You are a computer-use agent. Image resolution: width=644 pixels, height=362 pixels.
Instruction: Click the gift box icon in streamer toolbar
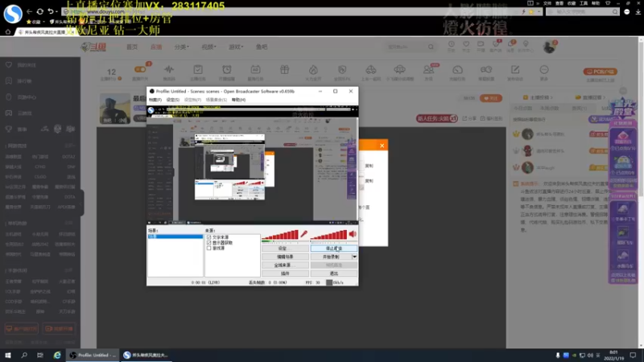[x=285, y=69]
